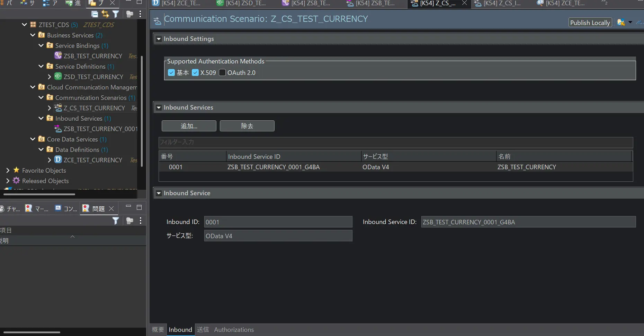Viewport: 644px width, 336px height.
Task: Expand the Favorite Objects node
Action: click(x=8, y=170)
